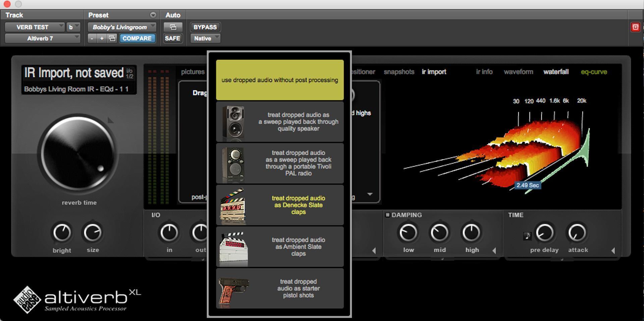Image resolution: width=644 pixels, height=321 pixels.
Task: Toggle the SAFE automation button
Action: point(172,38)
